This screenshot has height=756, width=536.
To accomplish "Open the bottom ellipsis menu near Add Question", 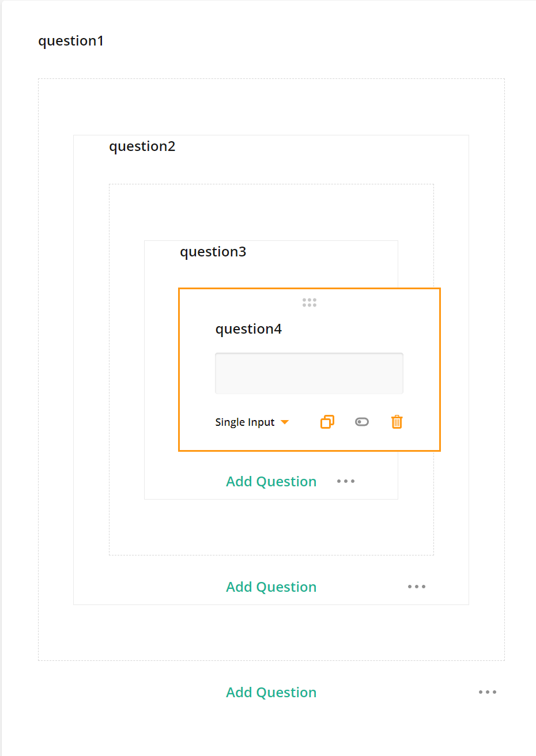I will click(x=488, y=692).
